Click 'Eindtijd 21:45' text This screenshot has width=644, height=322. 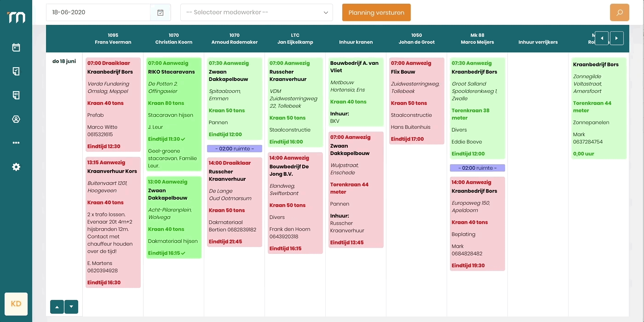(x=225, y=241)
